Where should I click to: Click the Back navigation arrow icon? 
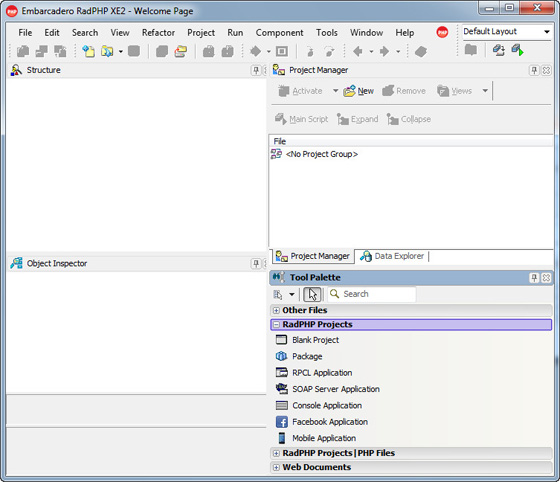pyautogui.click(x=358, y=51)
